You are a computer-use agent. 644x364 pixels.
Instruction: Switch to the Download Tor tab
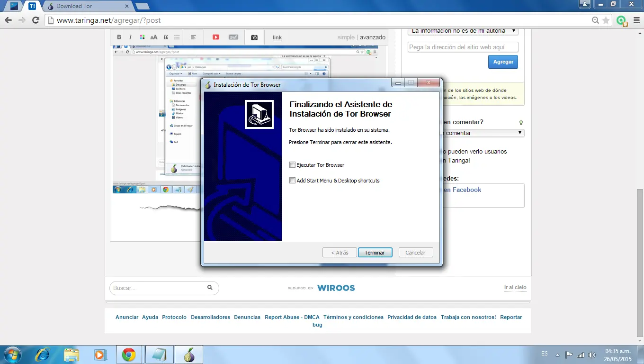(x=88, y=6)
